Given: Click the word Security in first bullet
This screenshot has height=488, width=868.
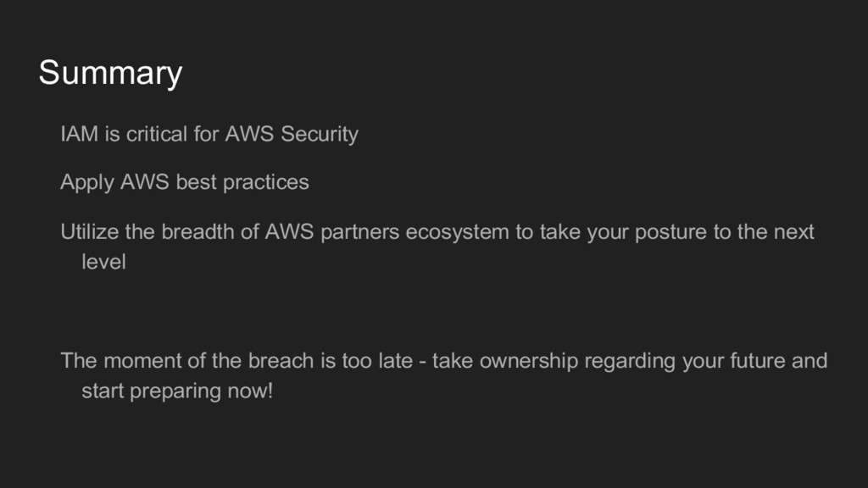Looking at the screenshot, I should tap(320, 135).
